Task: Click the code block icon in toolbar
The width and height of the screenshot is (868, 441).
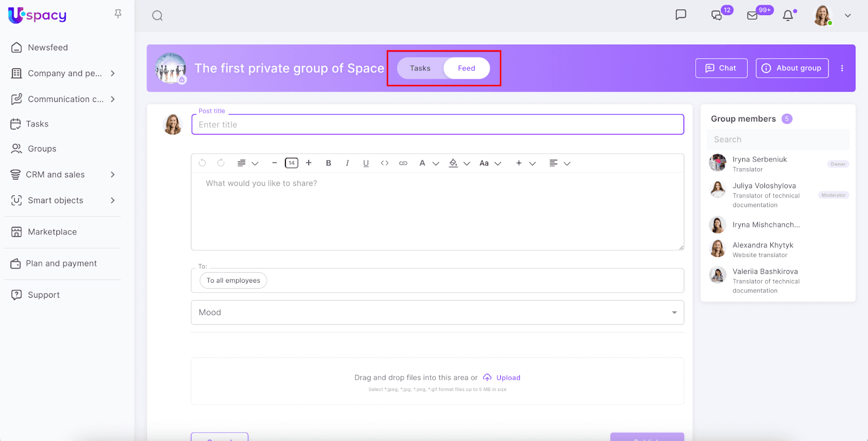Action: pos(385,163)
